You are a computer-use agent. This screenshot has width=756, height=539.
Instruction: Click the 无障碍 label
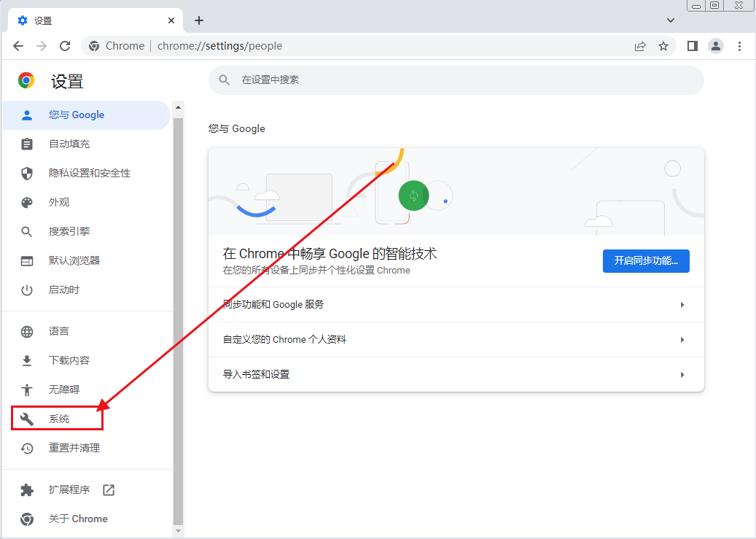pyautogui.click(x=64, y=390)
